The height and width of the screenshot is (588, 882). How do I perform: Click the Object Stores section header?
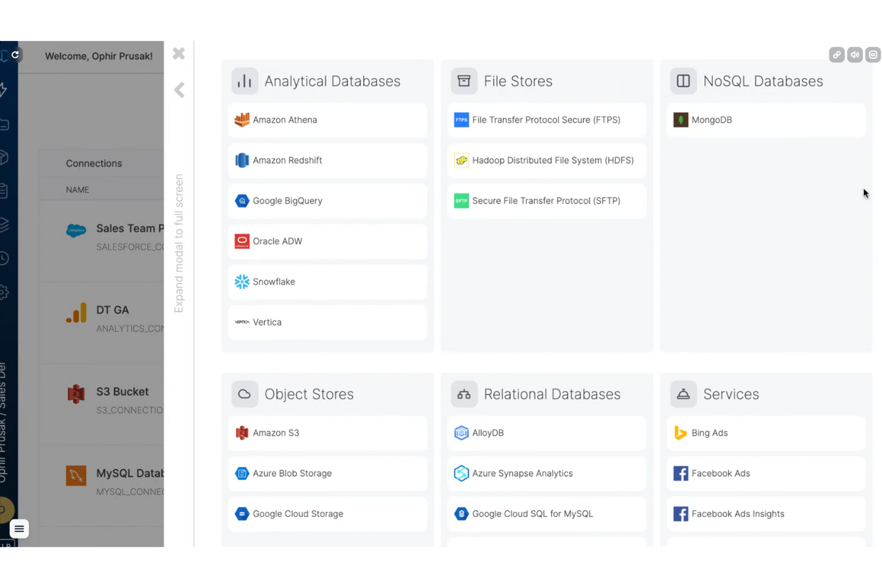pyautogui.click(x=309, y=394)
